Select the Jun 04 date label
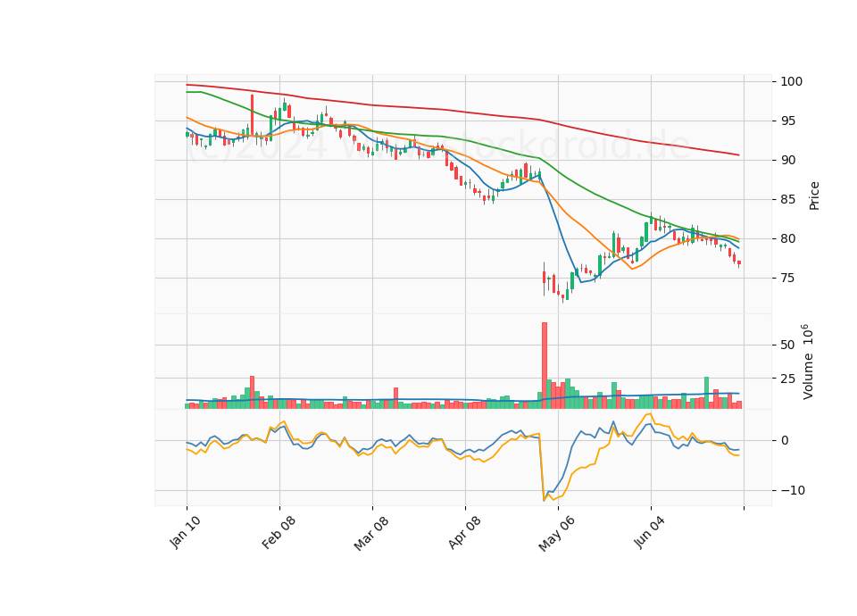 (650, 532)
